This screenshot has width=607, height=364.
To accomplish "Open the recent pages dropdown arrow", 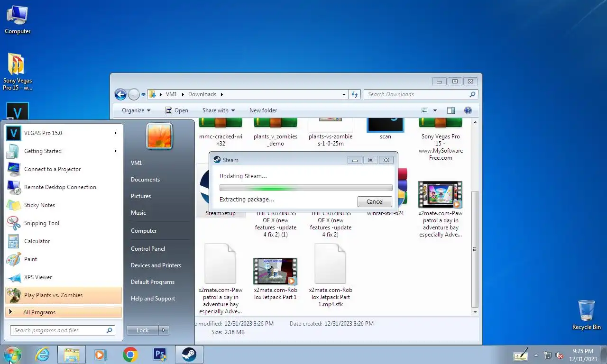I will pos(143,95).
